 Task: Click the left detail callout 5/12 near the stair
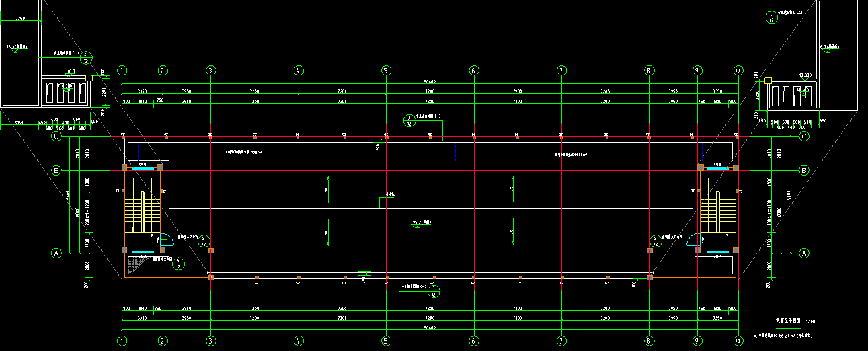pos(205,241)
